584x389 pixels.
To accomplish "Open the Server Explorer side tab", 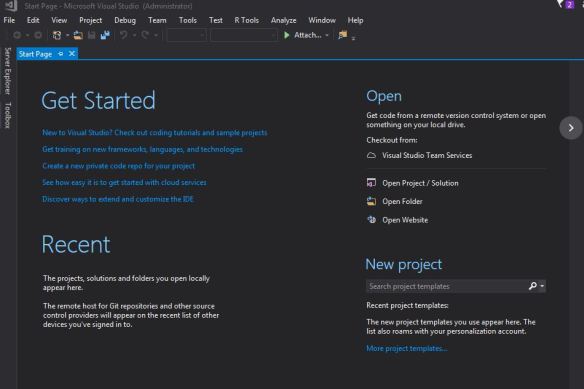I will click(x=7, y=71).
